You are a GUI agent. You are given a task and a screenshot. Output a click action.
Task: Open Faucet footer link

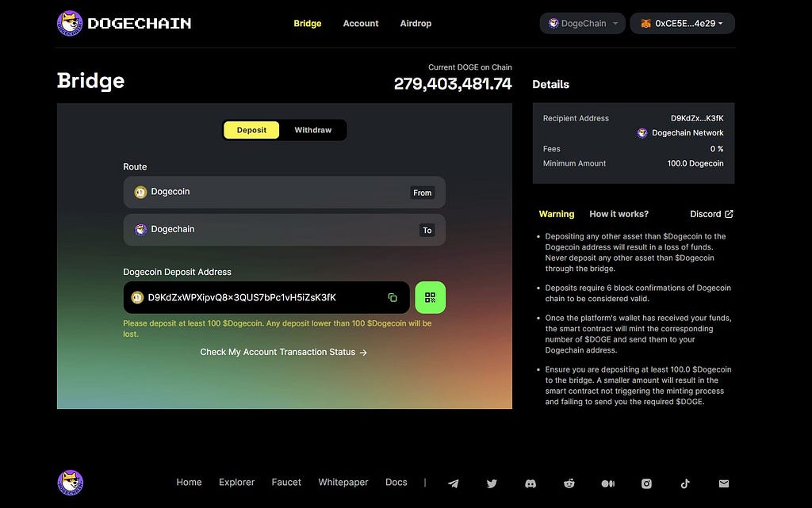[x=286, y=482]
